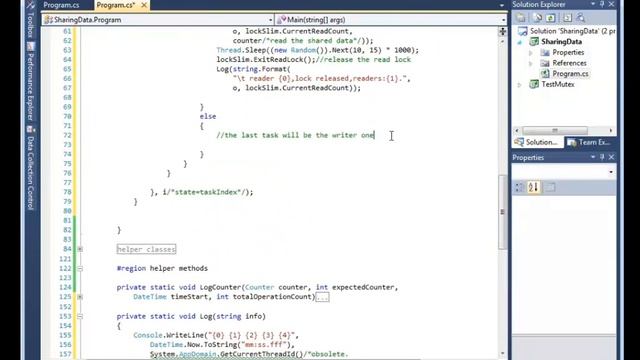Toggle auto-hide pin on Properties panel
640x360 pixels.
click(x=602, y=157)
